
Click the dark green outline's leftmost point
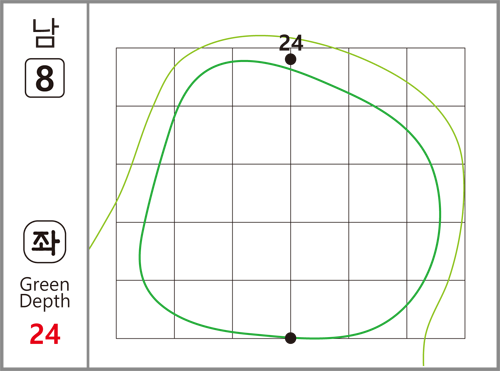[140, 257]
